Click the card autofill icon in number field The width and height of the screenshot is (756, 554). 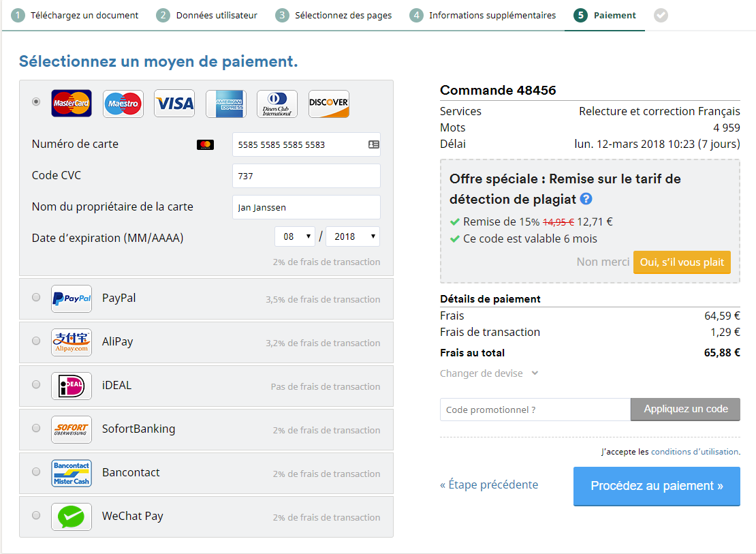point(374,144)
